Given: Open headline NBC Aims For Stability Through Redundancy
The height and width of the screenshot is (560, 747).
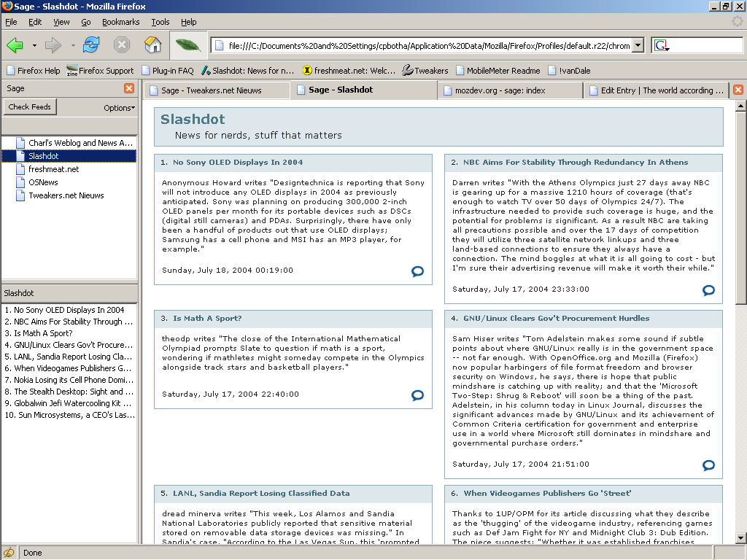Looking at the screenshot, I should [x=576, y=163].
